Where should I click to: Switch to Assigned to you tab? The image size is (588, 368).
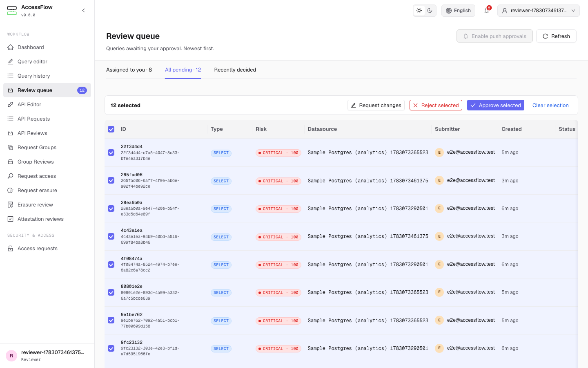point(129,70)
